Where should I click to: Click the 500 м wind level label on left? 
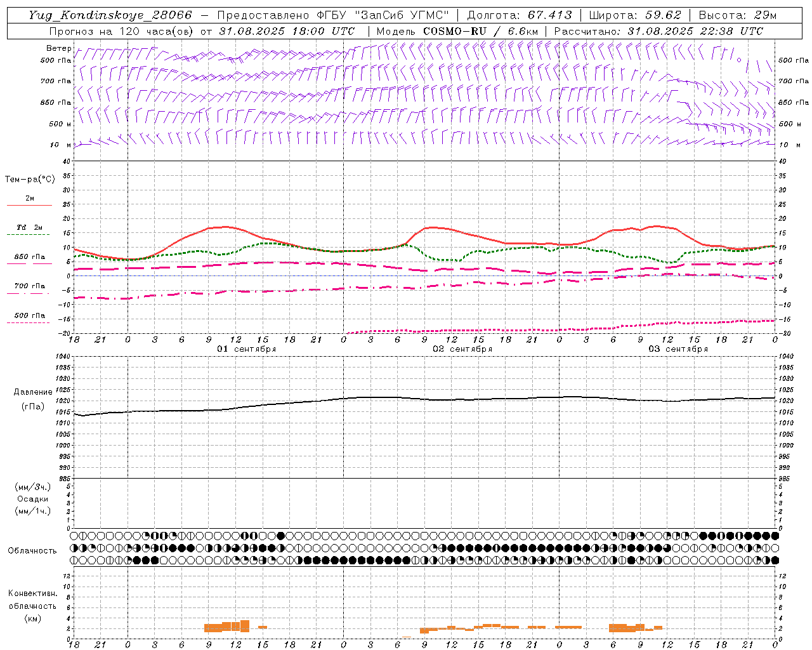pos(60,124)
